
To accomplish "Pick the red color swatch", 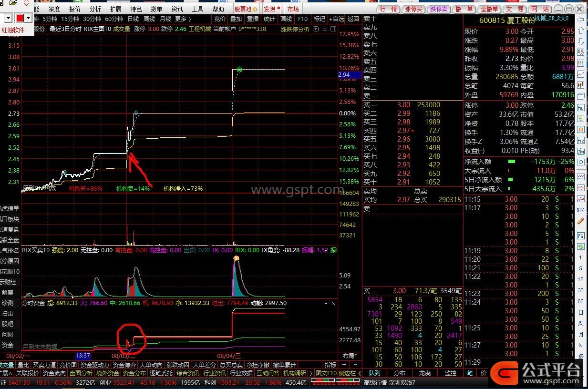I will [20, 18].
